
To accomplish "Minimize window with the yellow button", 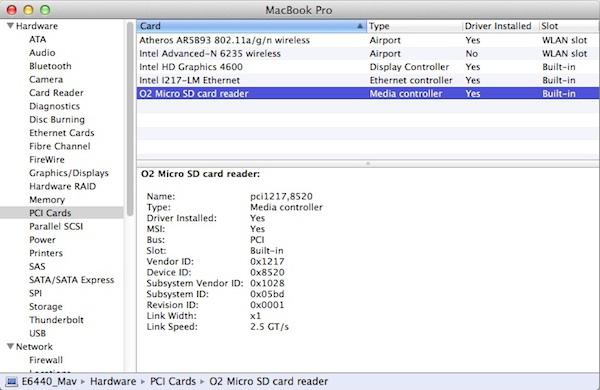I will (x=28, y=10).
